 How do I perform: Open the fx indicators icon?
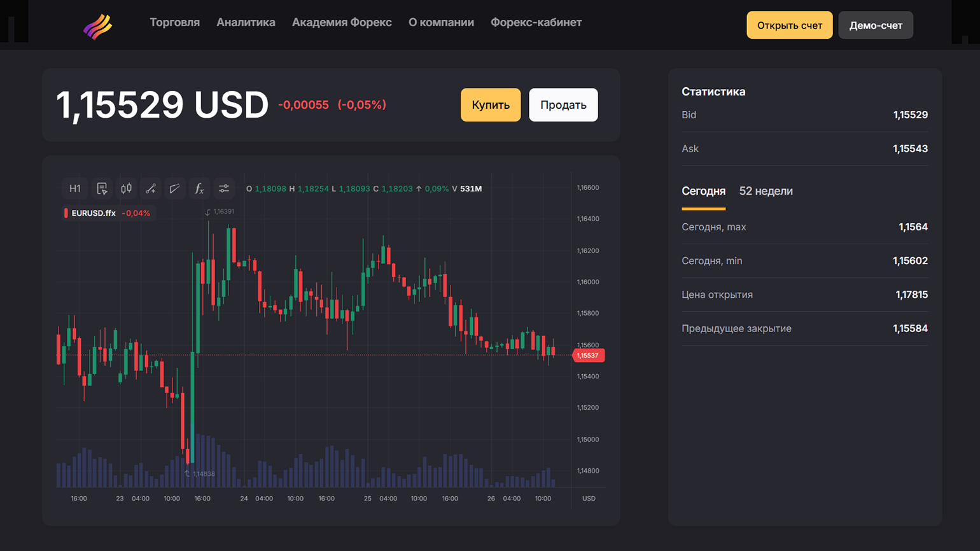point(199,188)
